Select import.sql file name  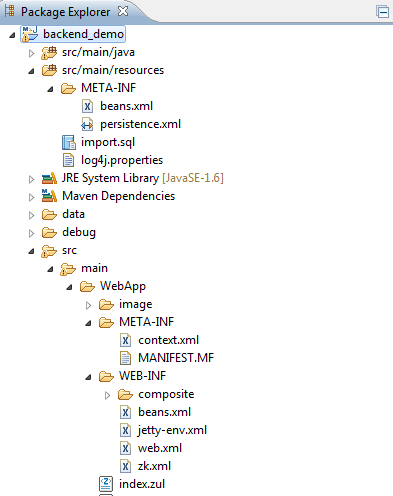[108, 142]
